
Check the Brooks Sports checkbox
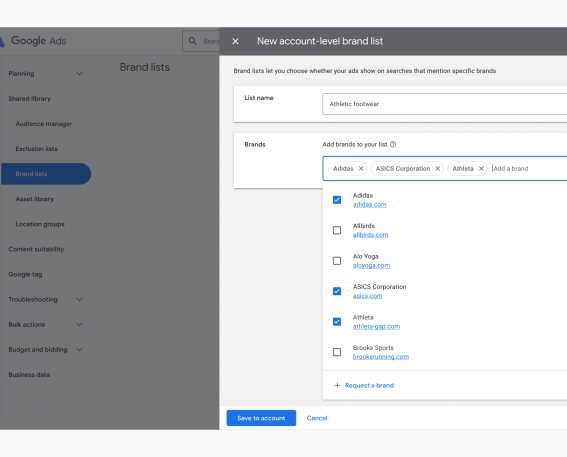pos(337,352)
